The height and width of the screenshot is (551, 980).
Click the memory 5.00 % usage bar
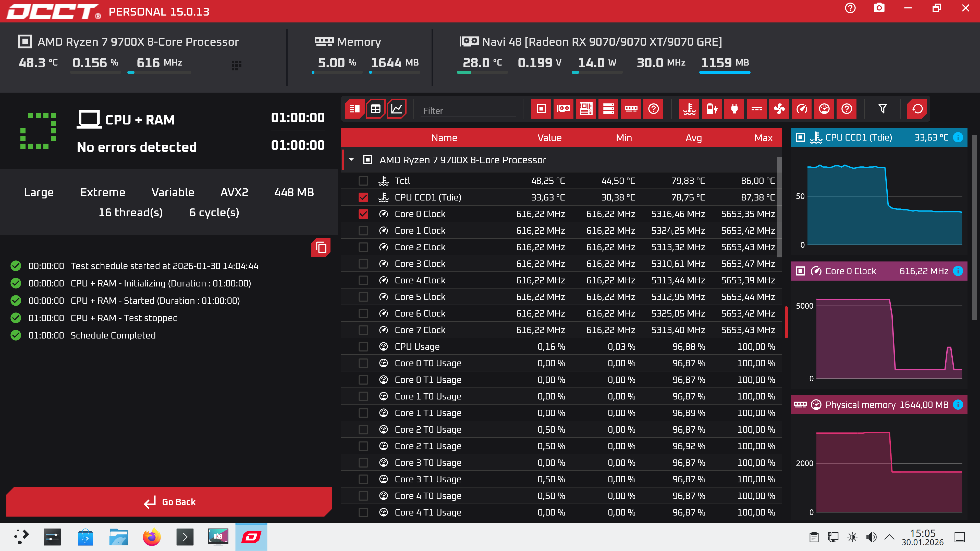[337, 72]
